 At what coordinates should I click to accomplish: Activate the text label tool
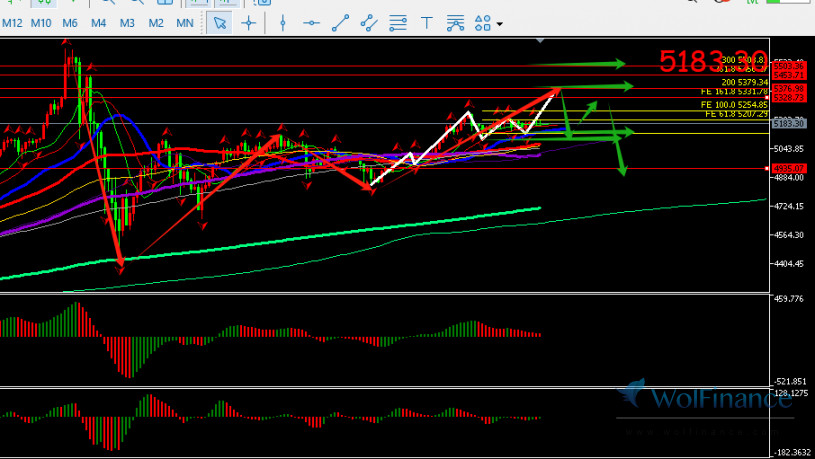coord(427,22)
